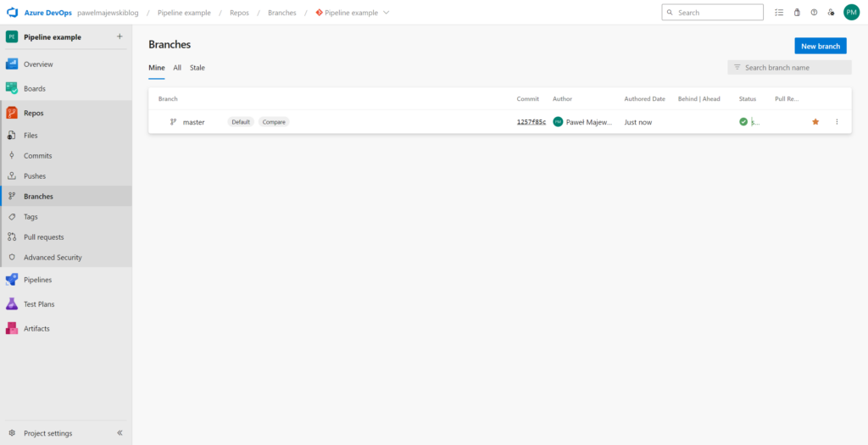868x445 pixels.
Task: Click the green success status icon
Action: (x=743, y=122)
